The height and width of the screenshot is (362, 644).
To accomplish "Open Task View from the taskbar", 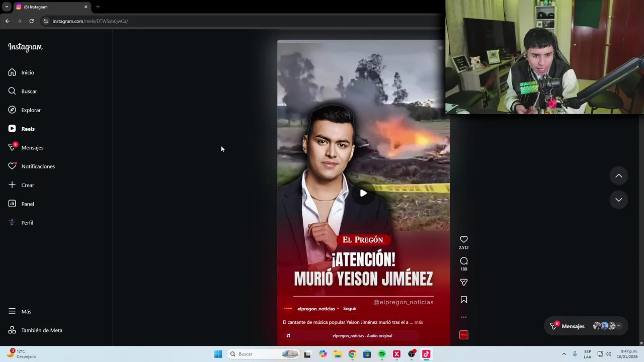I will [x=307, y=354].
